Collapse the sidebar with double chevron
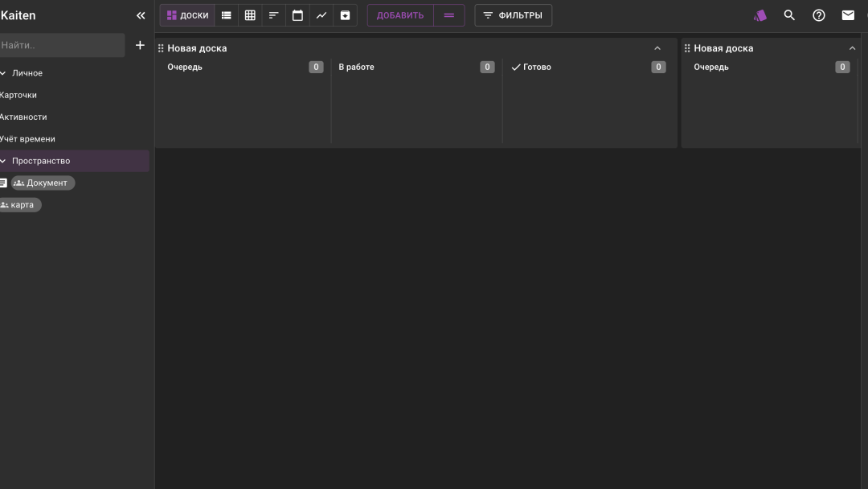 click(141, 15)
